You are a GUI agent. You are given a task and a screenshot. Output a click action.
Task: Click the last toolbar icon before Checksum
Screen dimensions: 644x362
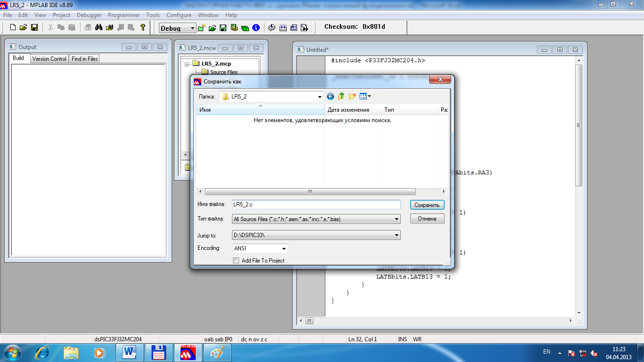point(305,28)
